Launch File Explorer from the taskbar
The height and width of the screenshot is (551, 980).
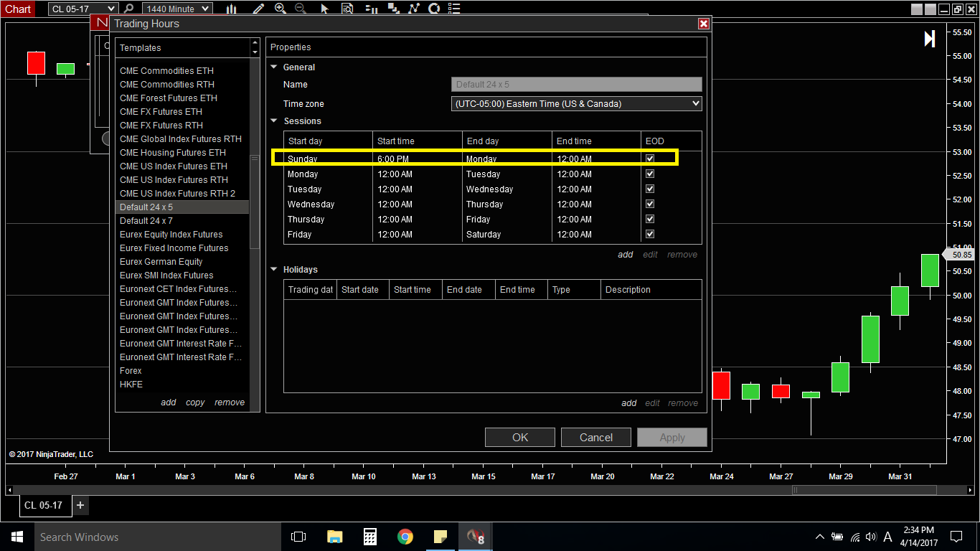pos(334,537)
